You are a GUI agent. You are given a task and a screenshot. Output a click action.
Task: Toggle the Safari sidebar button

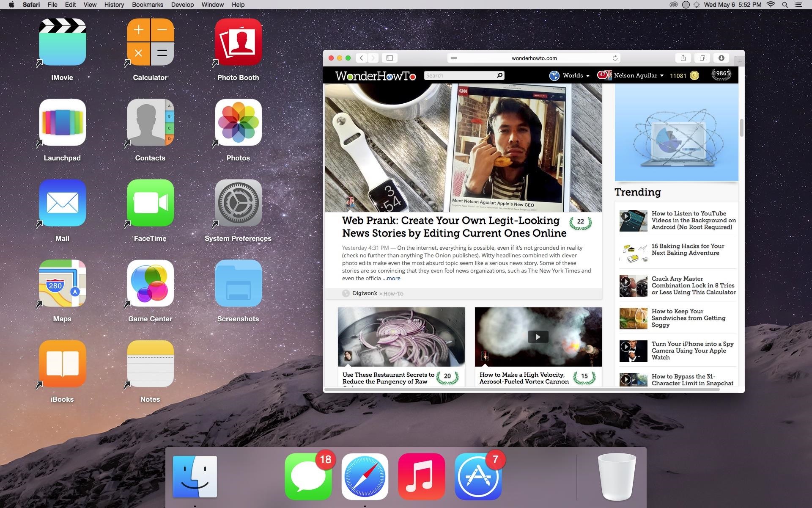(390, 58)
